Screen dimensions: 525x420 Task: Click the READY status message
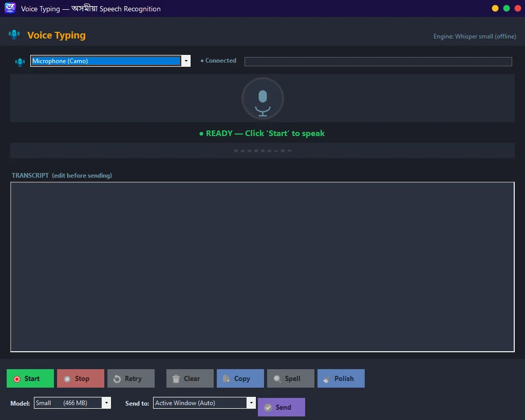pyautogui.click(x=262, y=133)
